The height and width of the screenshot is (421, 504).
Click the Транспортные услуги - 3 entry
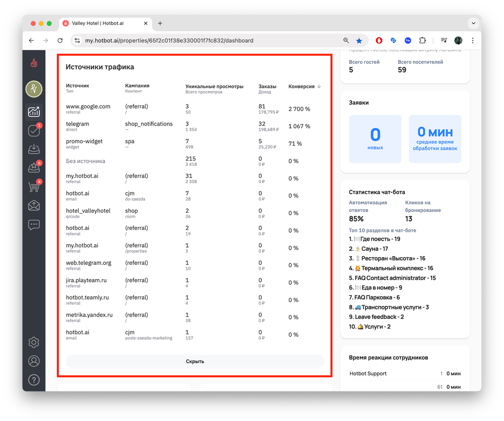coord(389,307)
